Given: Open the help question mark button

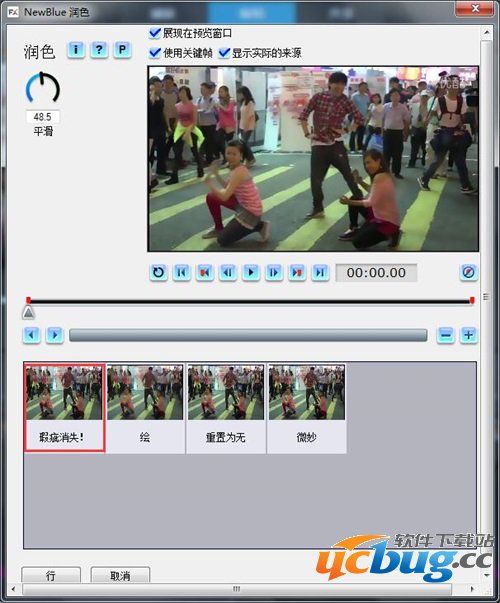Looking at the screenshot, I should coord(99,50).
